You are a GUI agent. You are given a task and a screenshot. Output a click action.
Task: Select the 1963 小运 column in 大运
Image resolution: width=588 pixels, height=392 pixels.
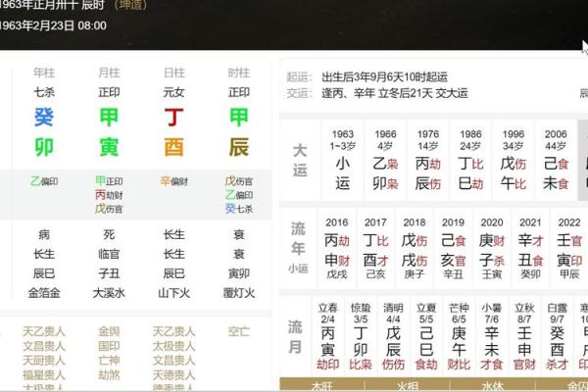point(343,160)
